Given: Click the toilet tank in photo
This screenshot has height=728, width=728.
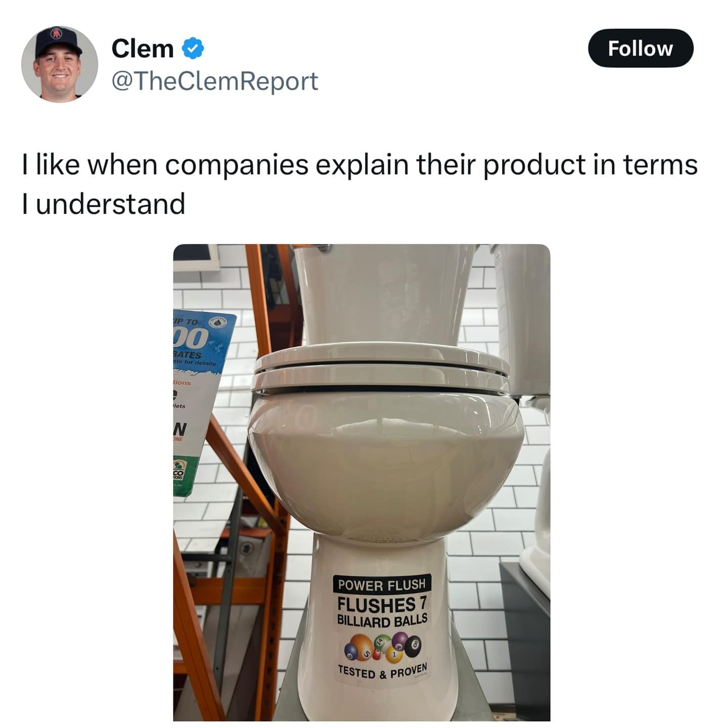Looking at the screenshot, I should click(x=384, y=294).
